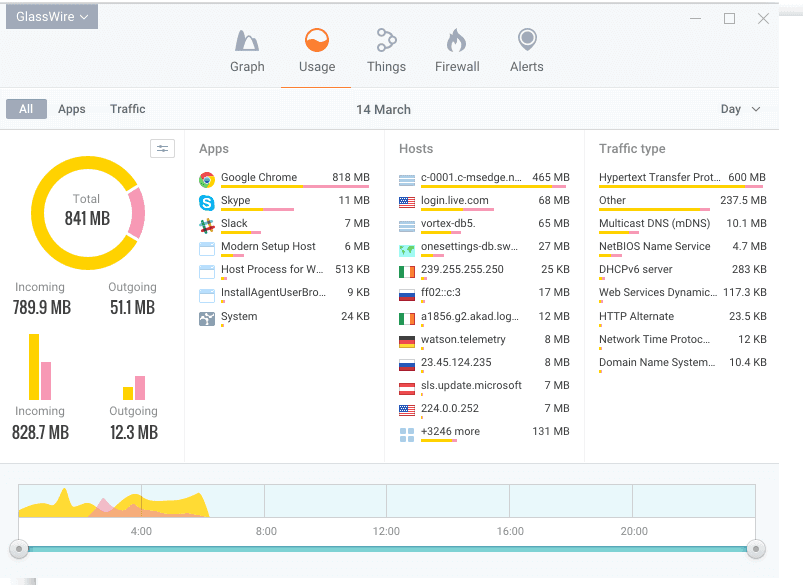Click the usage filter settings icon

[x=162, y=149]
